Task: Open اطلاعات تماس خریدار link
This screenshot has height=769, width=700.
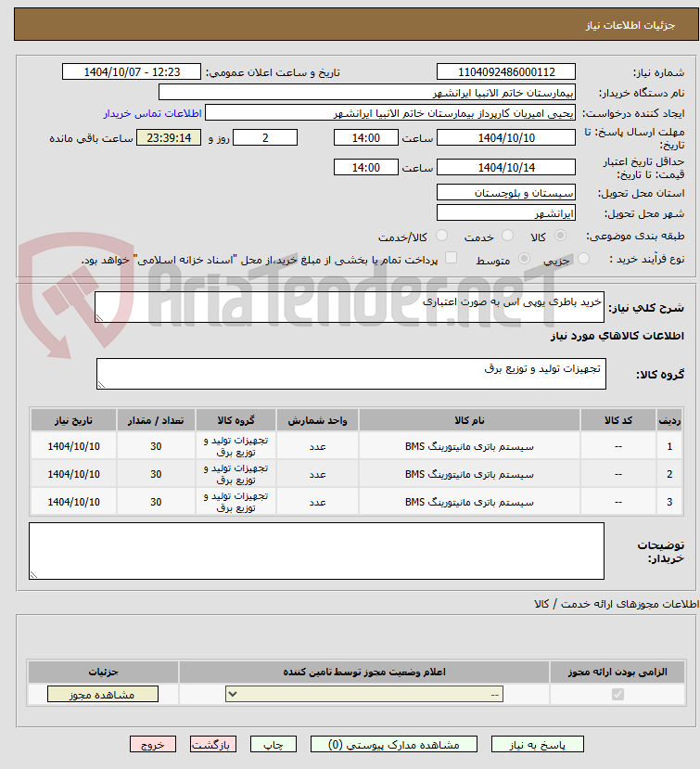Action: click(152, 113)
